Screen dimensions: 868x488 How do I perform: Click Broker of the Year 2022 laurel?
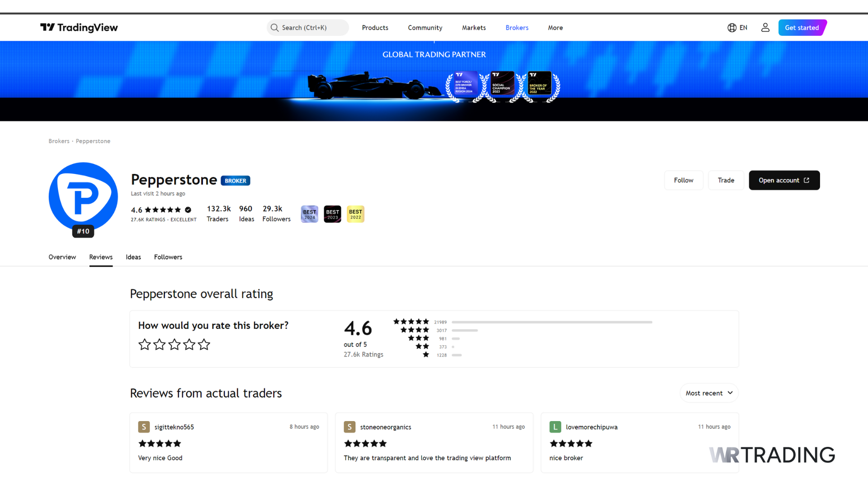pyautogui.click(x=539, y=86)
